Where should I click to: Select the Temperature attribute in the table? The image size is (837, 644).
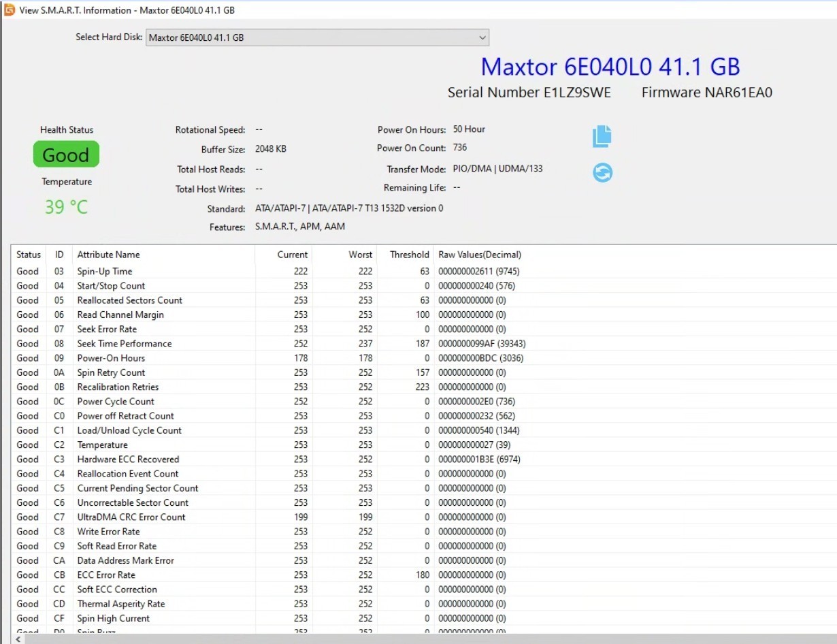pos(425,445)
